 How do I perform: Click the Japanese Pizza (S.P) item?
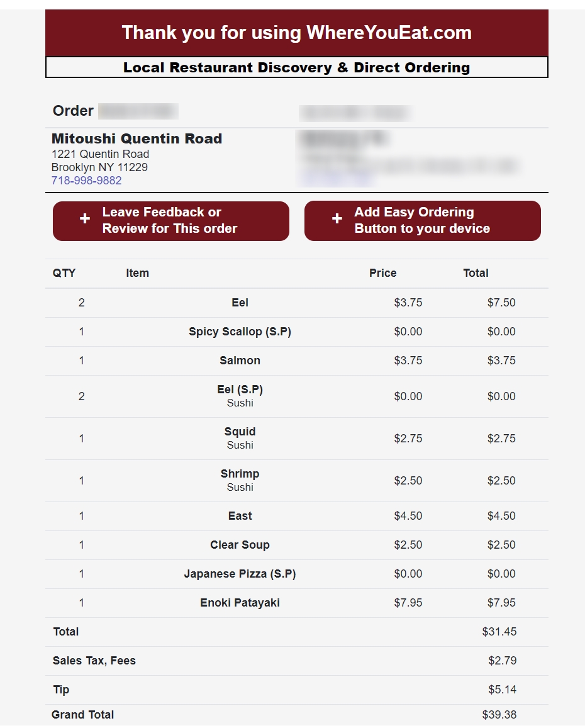[x=240, y=574]
